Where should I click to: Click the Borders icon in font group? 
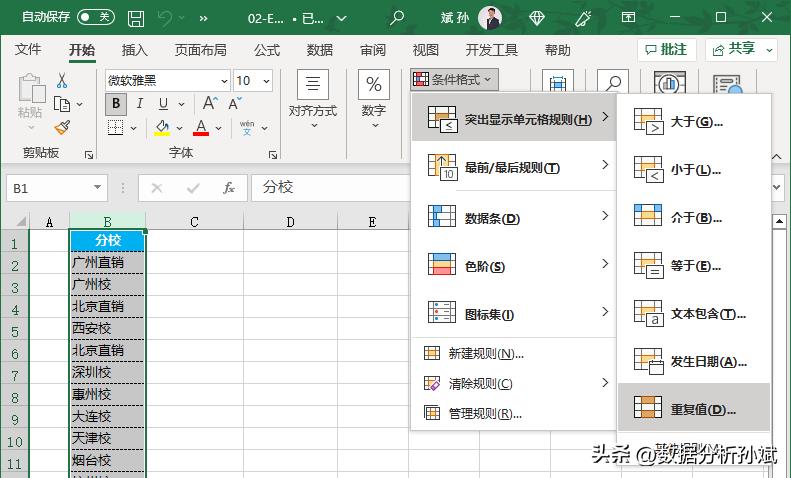point(116,127)
